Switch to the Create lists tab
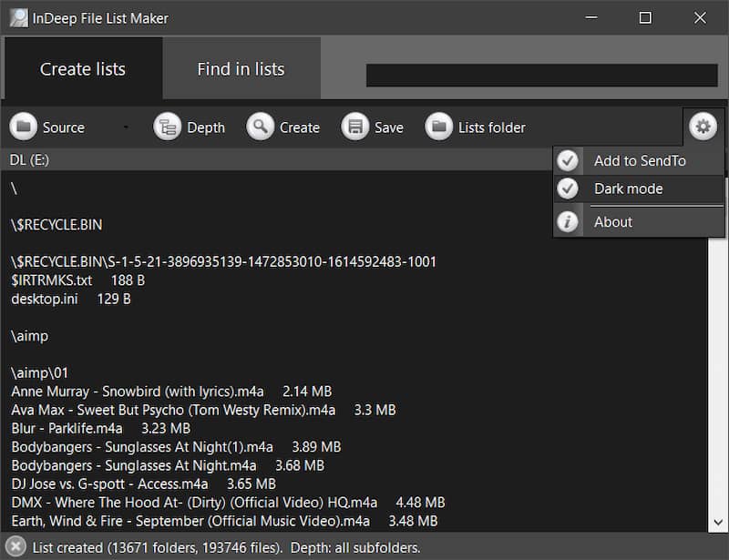The height and width of the screenshot is (560, 729). point(83,69)
